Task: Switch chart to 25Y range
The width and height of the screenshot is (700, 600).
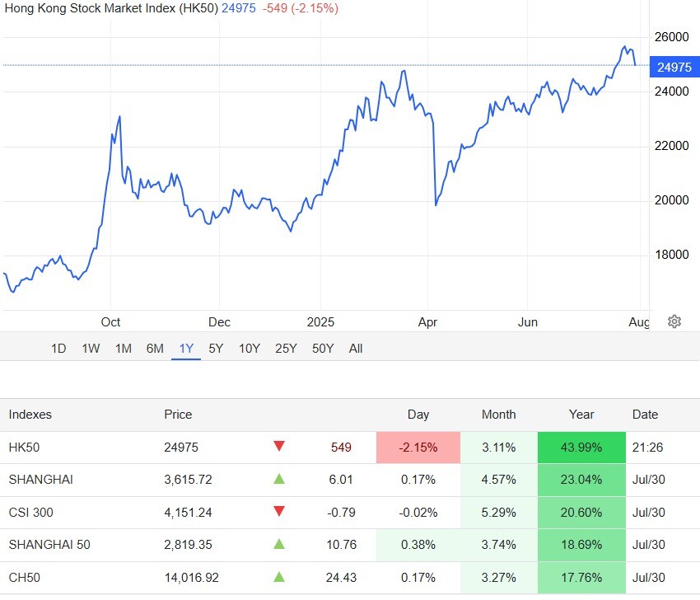Action: tap(286, 349)
